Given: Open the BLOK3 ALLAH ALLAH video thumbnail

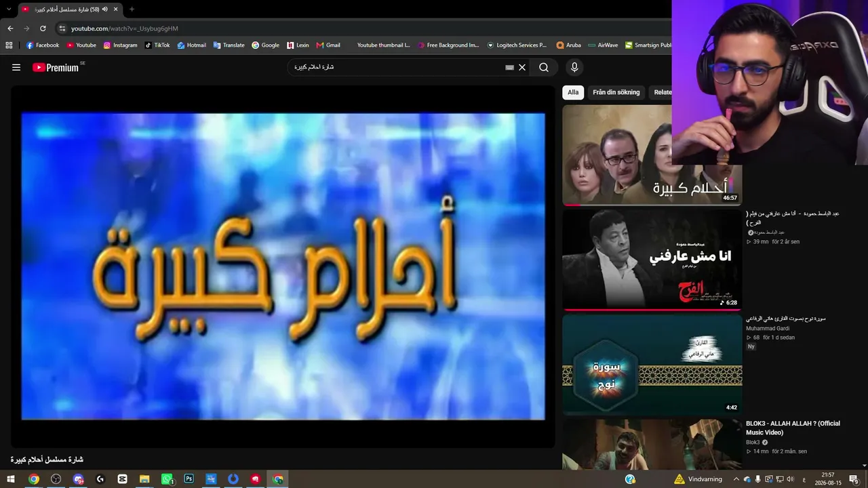Looking at the screenshot, I should pos(652,444).
